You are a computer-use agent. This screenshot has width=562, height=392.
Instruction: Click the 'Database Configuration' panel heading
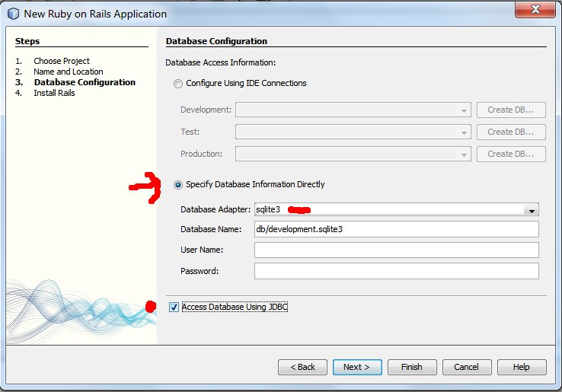(x=216, y=41)
